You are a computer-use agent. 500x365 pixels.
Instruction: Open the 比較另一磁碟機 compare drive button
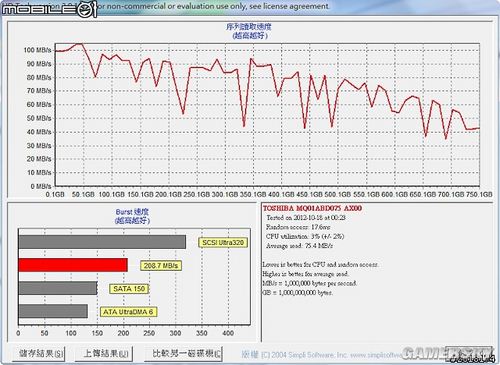(x=183, y=353)
